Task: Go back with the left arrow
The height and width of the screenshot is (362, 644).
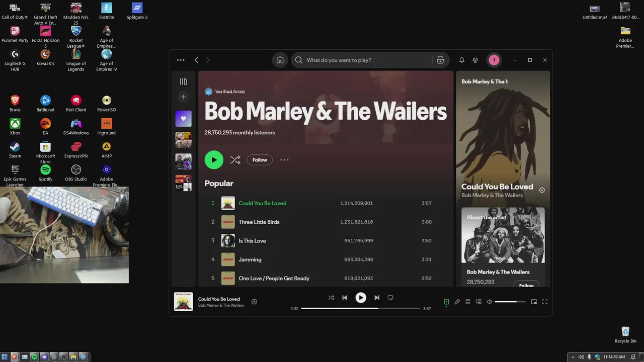Action: [x=197, y=60]
